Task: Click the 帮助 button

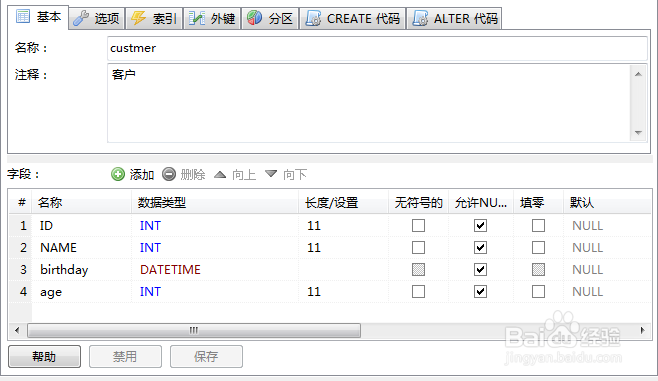Action: [44, 357]
